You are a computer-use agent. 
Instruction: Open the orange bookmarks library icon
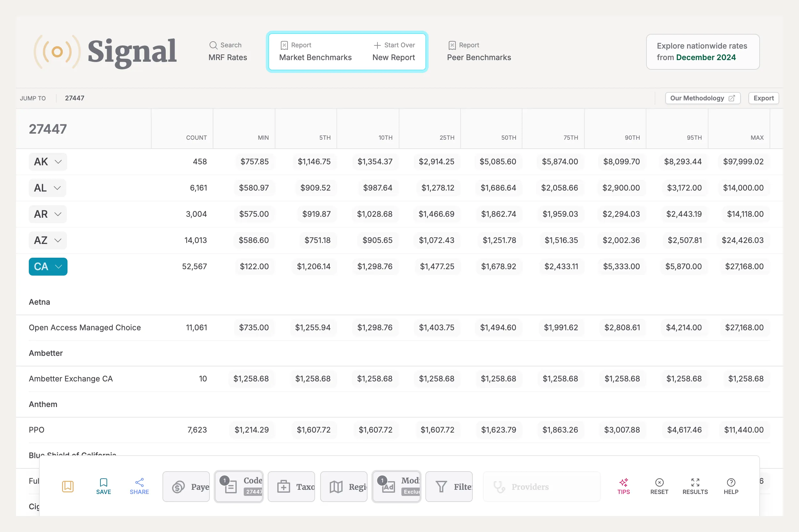pyautogui.click(x=68, y=486)
